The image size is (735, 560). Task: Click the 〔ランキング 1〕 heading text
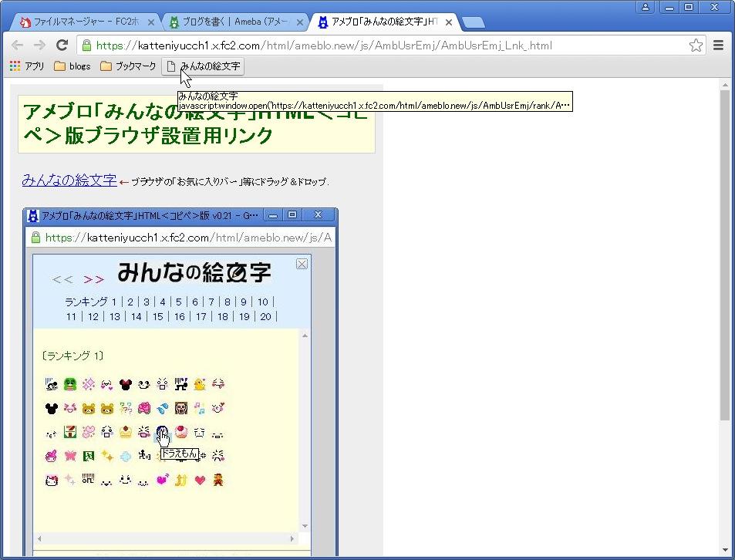pos(72,356)
